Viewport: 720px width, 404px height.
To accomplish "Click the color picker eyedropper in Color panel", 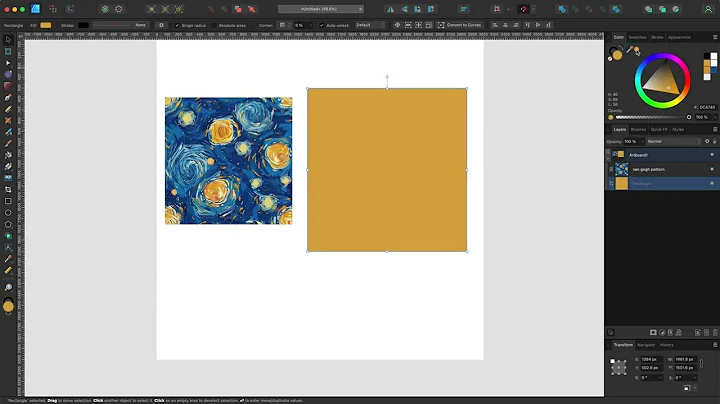I will pos(630,50).
